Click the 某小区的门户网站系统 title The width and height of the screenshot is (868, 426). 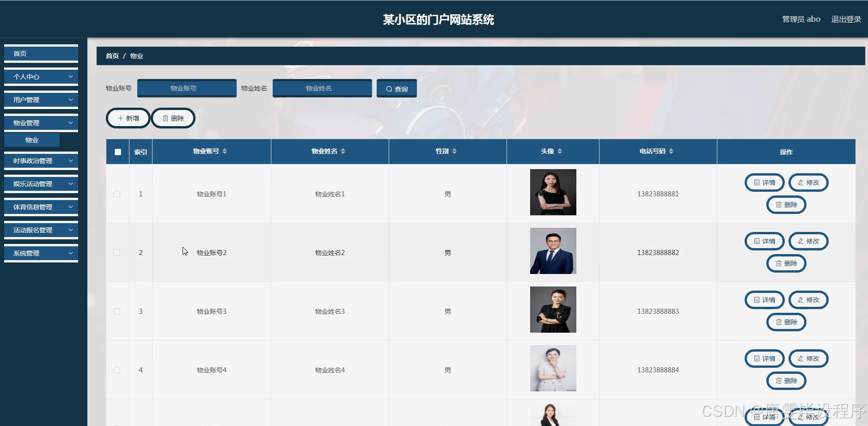pyautogui.click(x=438, y=19)
